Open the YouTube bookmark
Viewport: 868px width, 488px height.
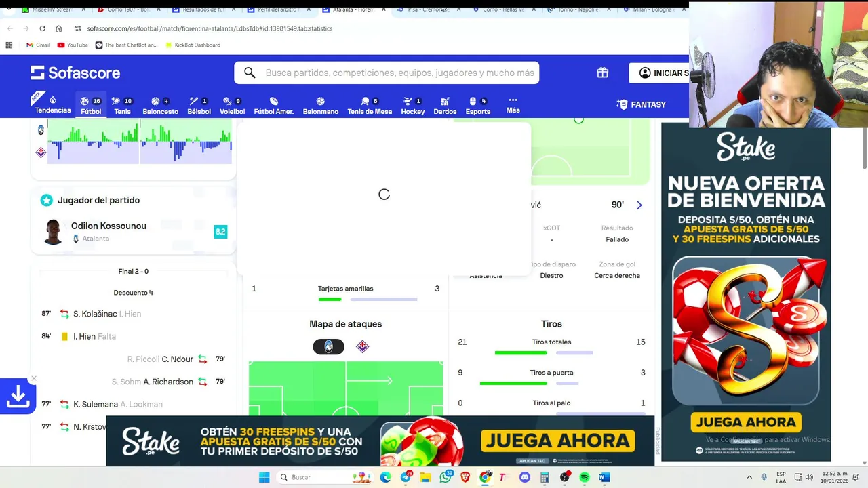click(x=73, y=45)
